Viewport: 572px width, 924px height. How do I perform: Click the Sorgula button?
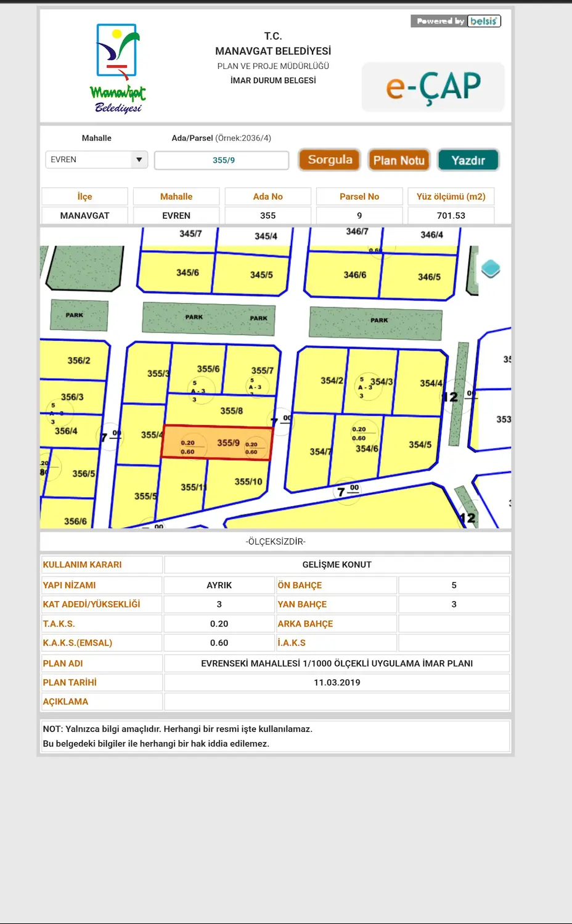[330, 160]
